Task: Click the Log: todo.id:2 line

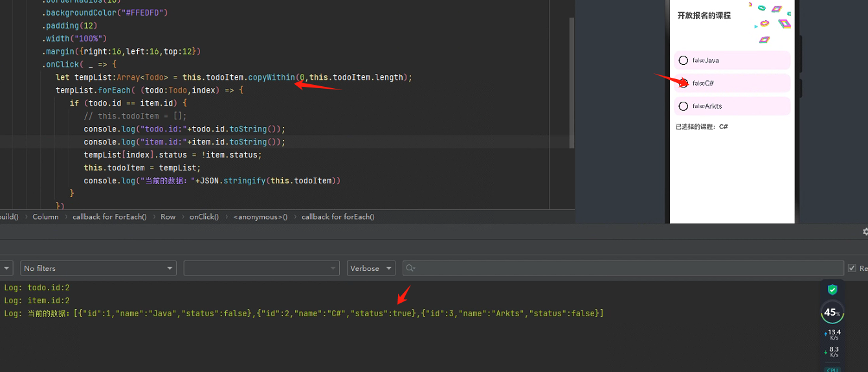Action: pyautogui.click(x=37, y=288)
